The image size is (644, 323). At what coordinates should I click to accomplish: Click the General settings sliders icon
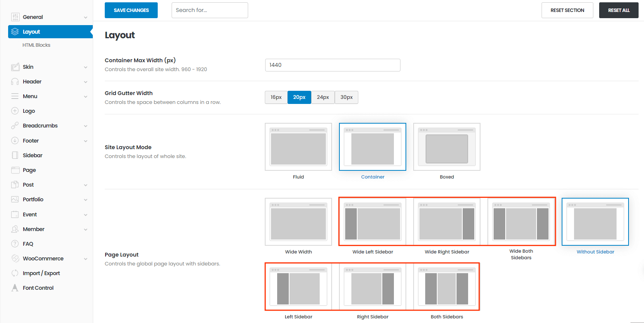pyautogui.click(x=15, y=17)
